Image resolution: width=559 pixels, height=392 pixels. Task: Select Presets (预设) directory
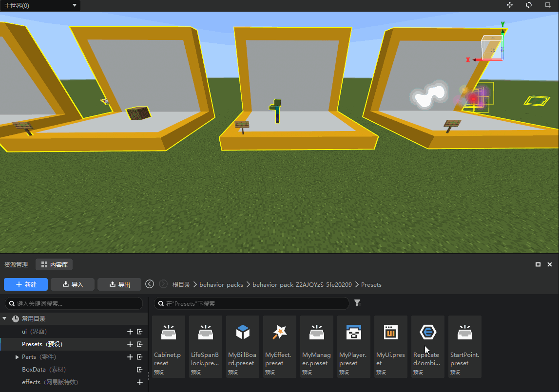(x=42, y=344)
